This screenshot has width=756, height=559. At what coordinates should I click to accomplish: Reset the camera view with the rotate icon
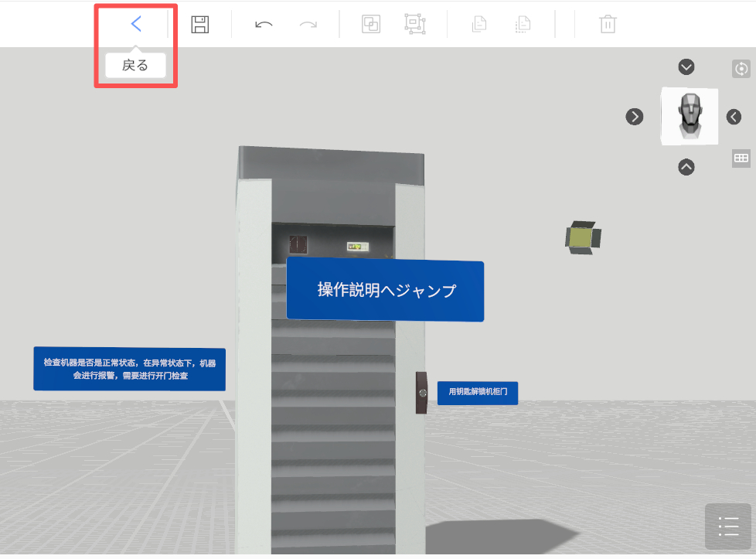click(x=741, y=69)
